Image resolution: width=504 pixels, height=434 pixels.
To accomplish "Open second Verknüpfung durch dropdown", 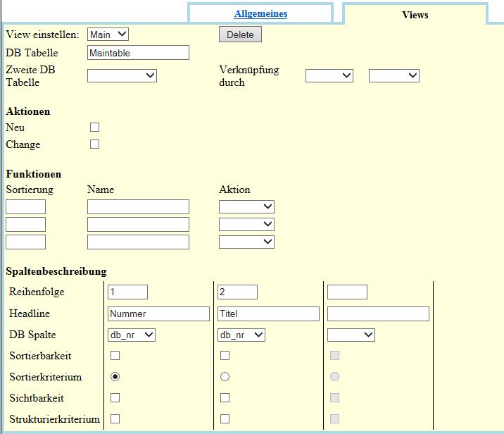I will pyautogui.click(x=393, y=75).
